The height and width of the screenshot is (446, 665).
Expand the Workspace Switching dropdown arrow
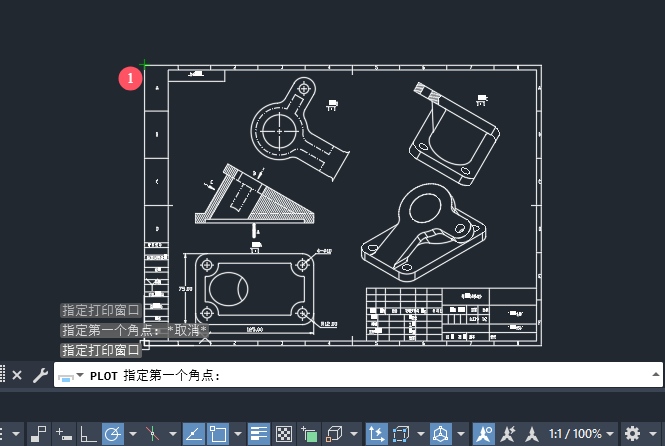[653, 434]
